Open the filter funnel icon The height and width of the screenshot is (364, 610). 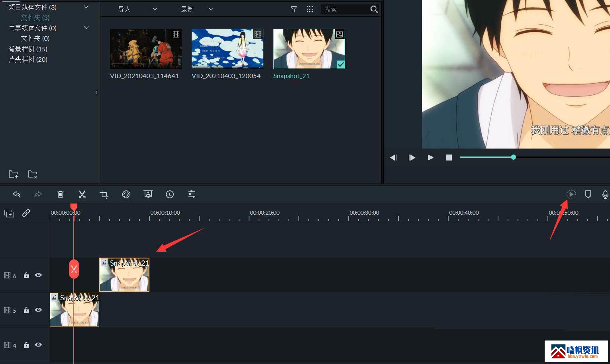294,9
